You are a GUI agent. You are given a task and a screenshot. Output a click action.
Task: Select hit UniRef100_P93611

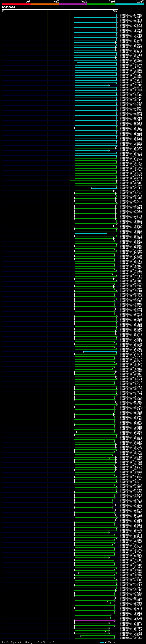(x=131, y=221)
